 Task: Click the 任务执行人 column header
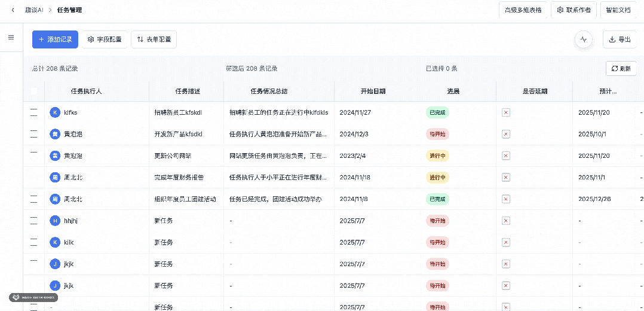point(86,92)
